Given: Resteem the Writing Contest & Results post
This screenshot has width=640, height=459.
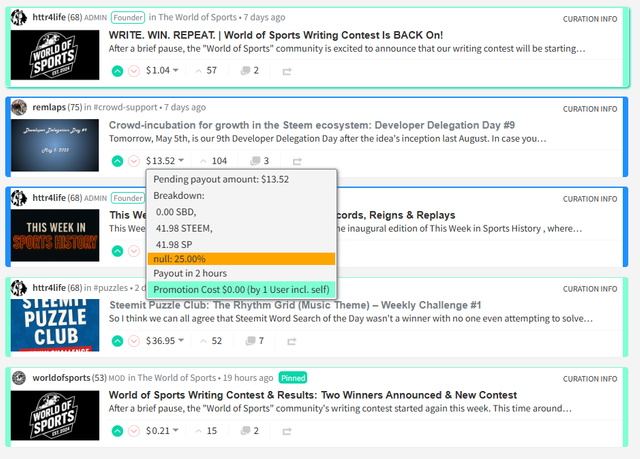Looking at the screenshot, I should 287,431.
